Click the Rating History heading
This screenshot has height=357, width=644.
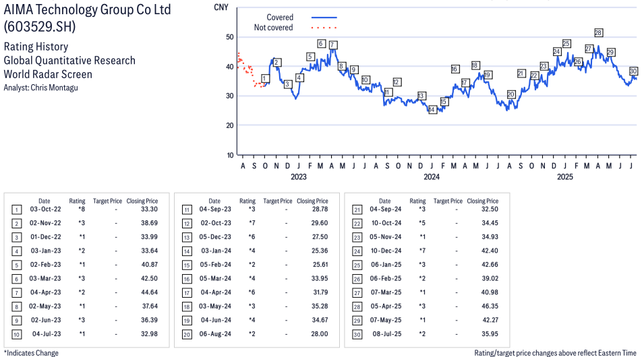[36, 46]
